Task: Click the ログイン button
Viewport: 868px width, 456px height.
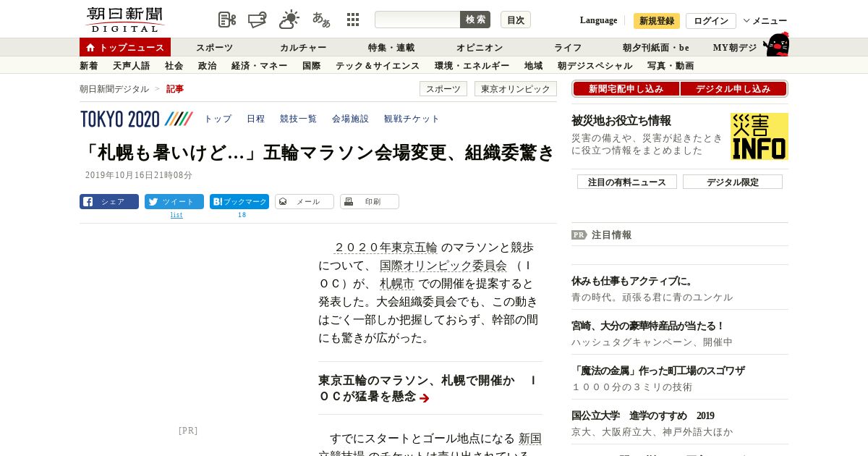Action: 711,21
